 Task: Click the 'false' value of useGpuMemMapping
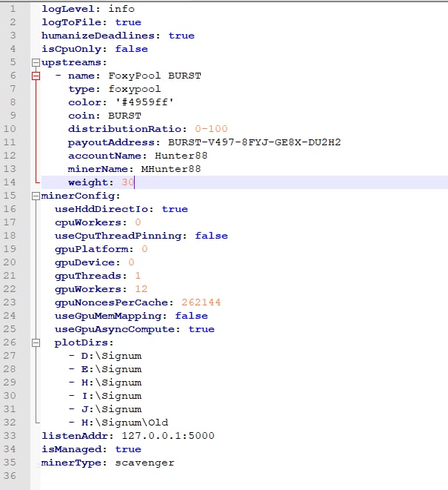coord(191,316)
